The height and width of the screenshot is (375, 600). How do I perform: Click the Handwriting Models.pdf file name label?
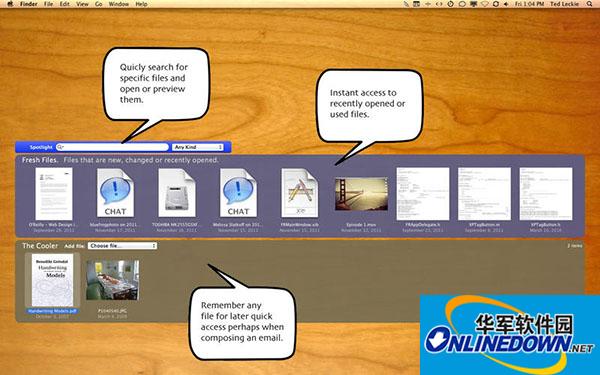pyautogui.click(x=52, y=311)
